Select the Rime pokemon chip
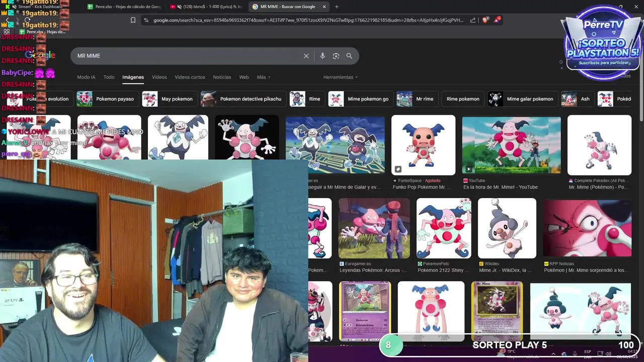This screenshot has width=644, height=362. click(463, 99)
